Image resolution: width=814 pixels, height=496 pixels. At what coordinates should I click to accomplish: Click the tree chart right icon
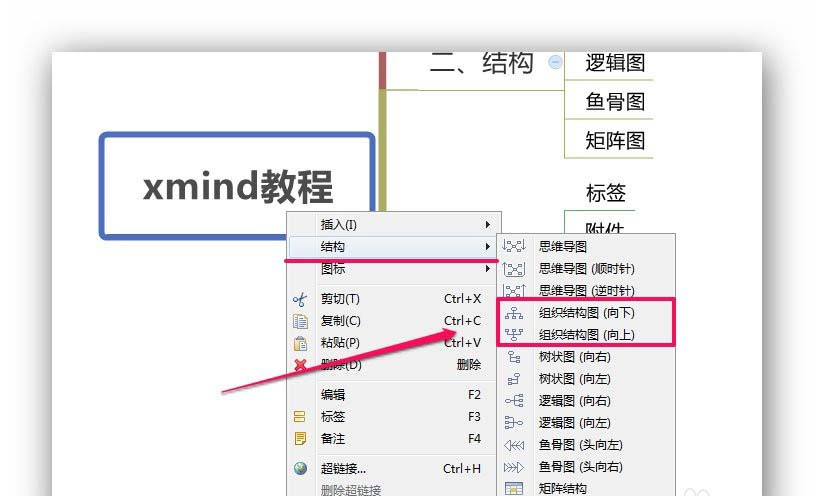pos(514,357)
